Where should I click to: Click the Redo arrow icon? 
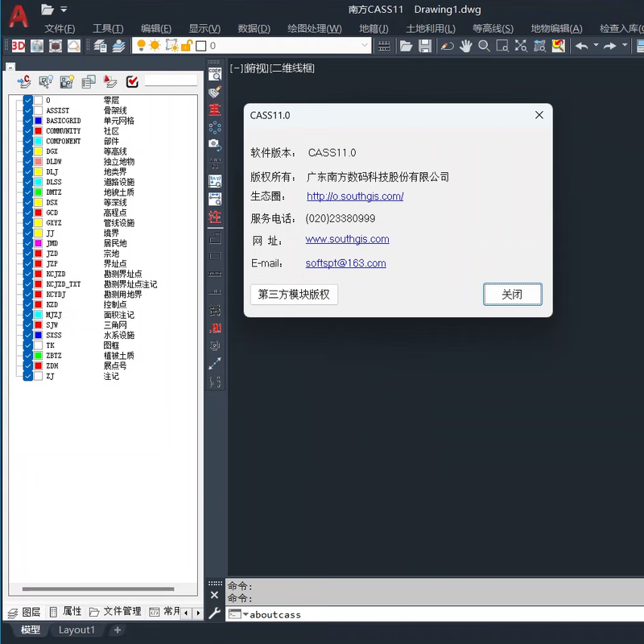tap(609, 46)
